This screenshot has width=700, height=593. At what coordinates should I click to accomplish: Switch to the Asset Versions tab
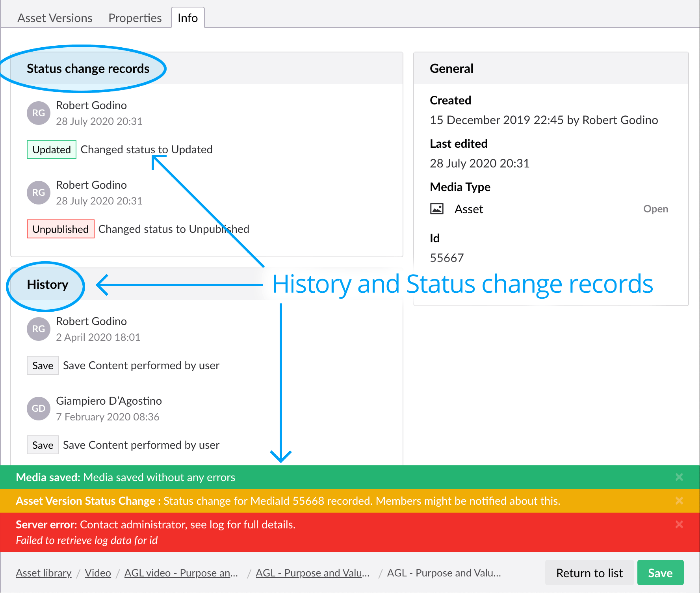[x=55, y=18]
